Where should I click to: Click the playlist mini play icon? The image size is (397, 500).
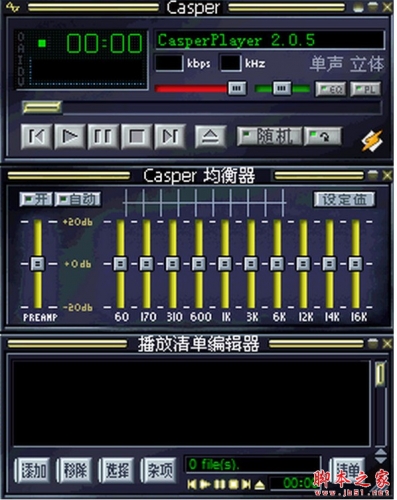pos(206,484)
